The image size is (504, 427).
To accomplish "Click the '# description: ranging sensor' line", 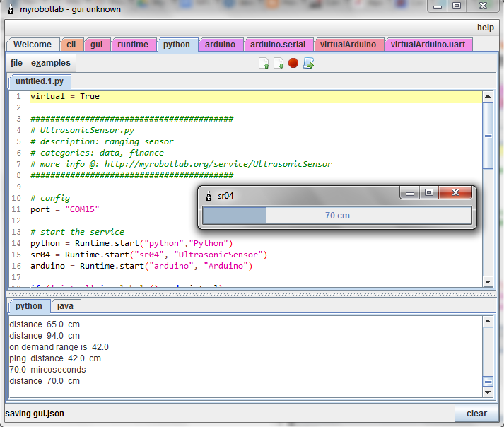I will tap(102, 141).
